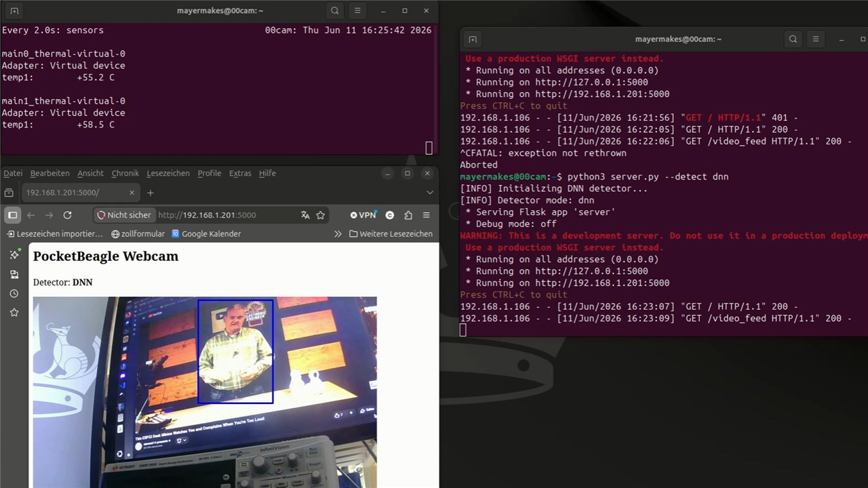This screenshot has height=488, width=868.
Task: Click the main0_thermal-virtual-0 line
Action: click(x=63, y=54)
